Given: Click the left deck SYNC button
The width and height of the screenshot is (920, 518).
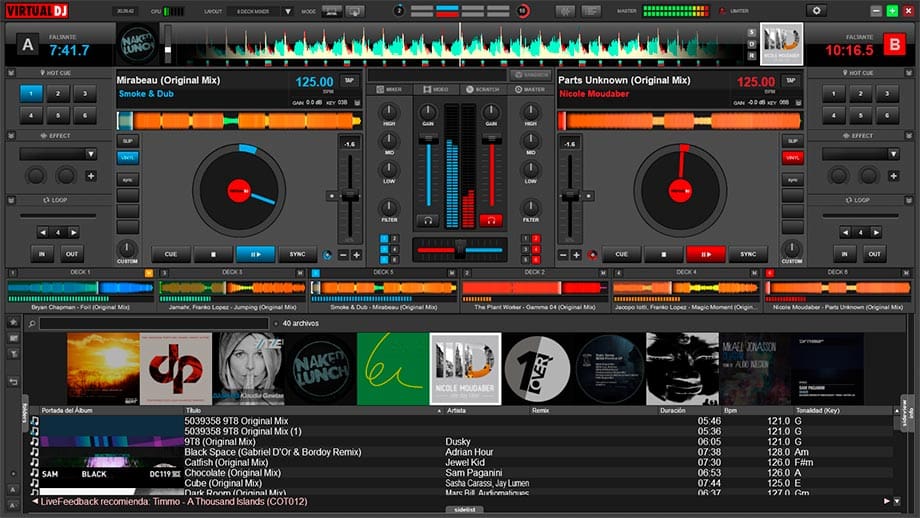Looking at the screenshot, I should 297,254.
